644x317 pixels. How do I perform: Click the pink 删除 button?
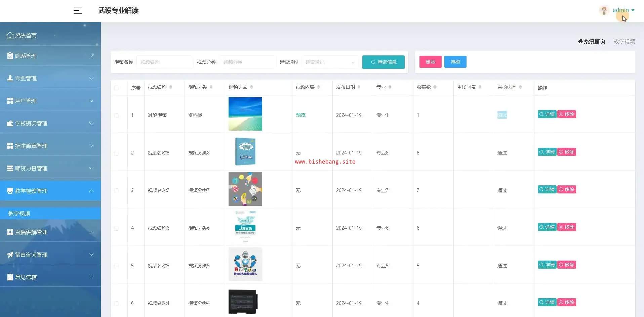pos(430,62)
